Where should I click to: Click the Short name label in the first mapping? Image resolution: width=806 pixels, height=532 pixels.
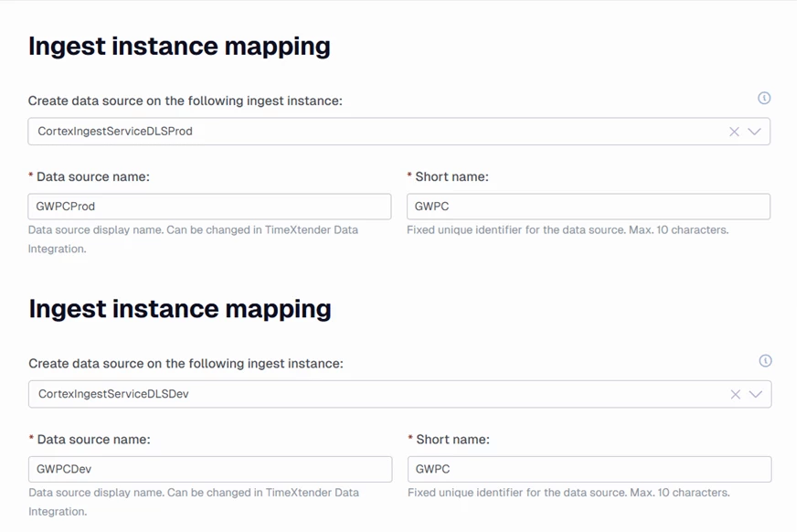pos(451,176)
